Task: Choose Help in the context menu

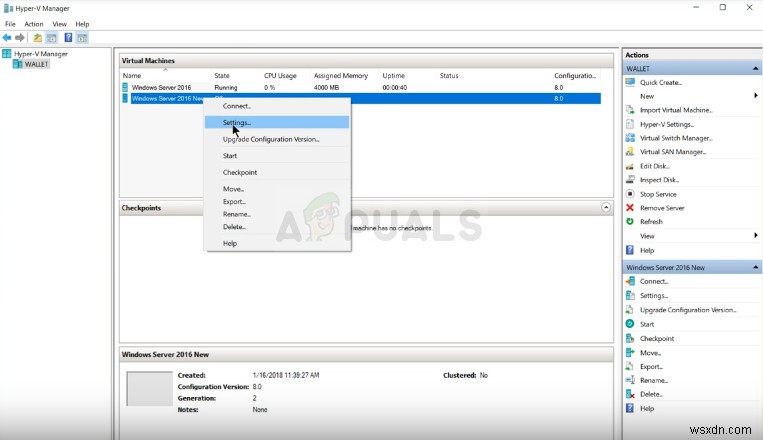Action: tap(277, 243)
